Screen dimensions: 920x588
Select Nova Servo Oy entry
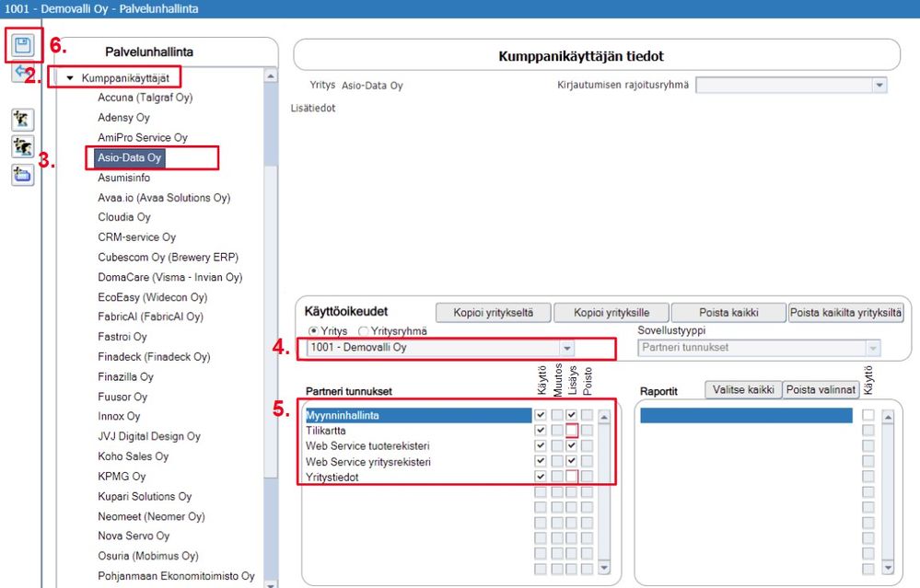point(134,536)
